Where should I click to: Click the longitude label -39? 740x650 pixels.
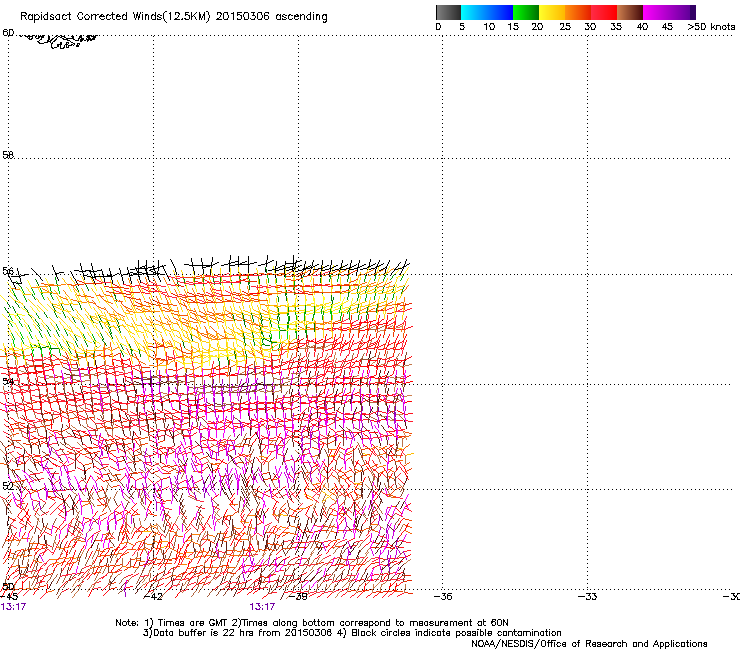click(298, 597)
